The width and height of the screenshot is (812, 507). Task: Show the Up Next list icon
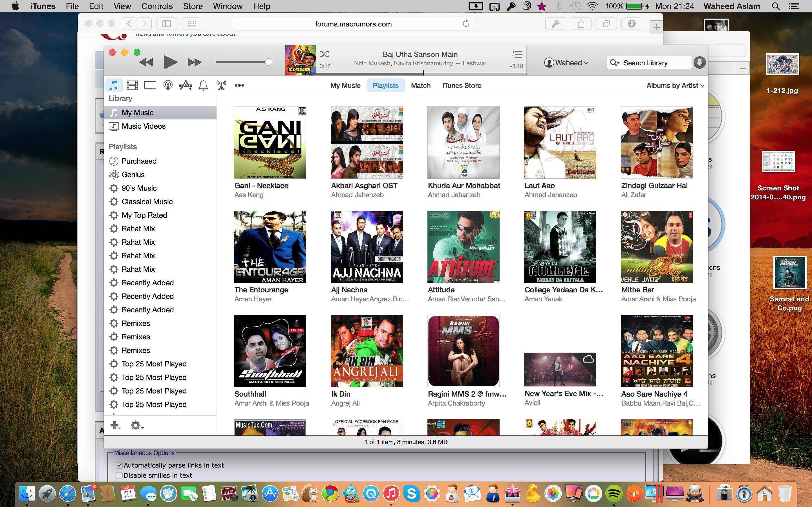point(517,55)
